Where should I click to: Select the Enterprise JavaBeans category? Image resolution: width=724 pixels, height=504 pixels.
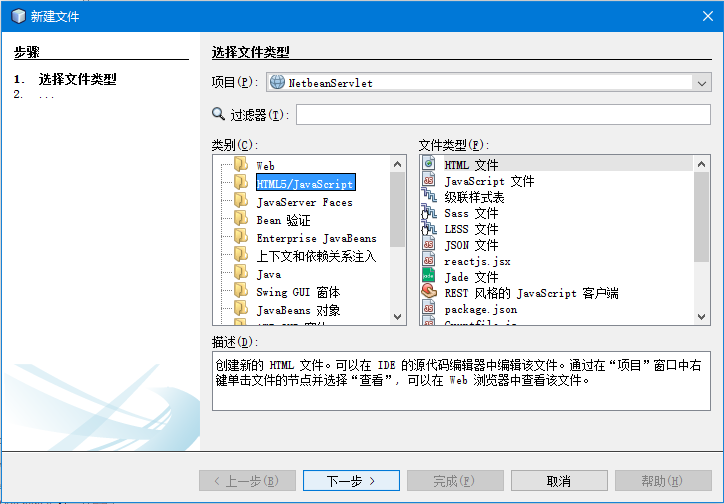coord(316,238)
